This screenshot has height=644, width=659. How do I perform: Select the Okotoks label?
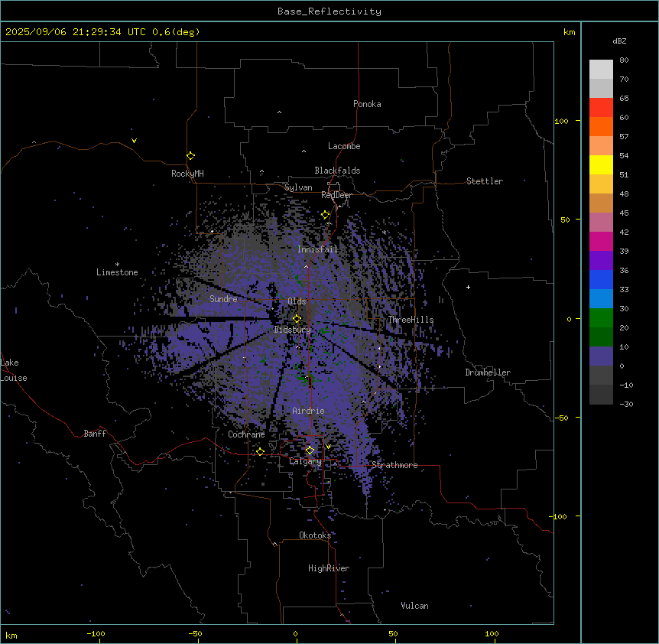(315, 535)
